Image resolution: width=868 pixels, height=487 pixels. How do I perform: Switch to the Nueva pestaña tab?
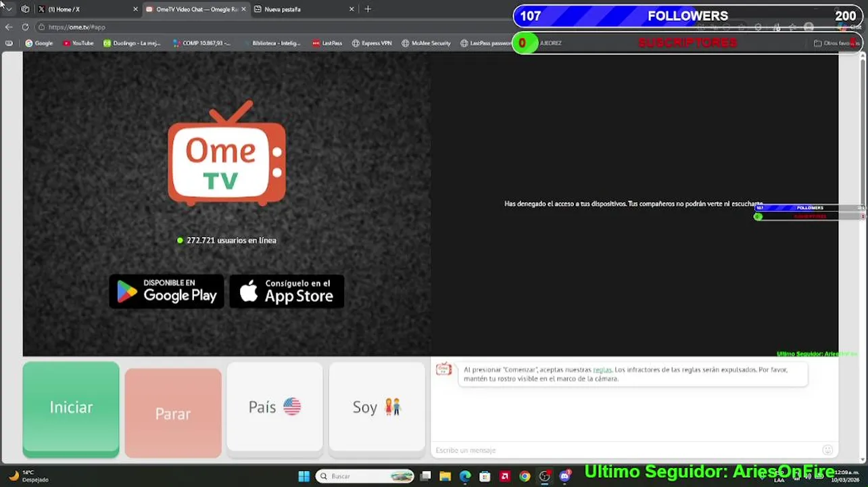tap(304, 9)
